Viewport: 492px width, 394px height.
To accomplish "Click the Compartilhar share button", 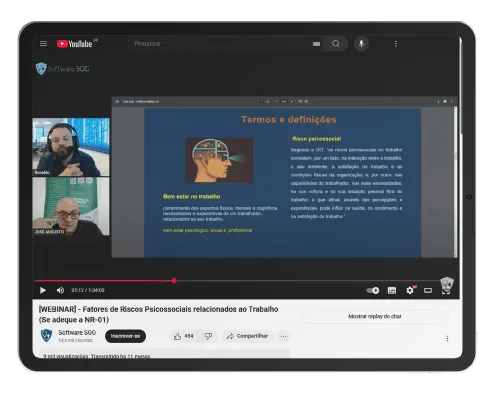I will [x=247, y=336].
